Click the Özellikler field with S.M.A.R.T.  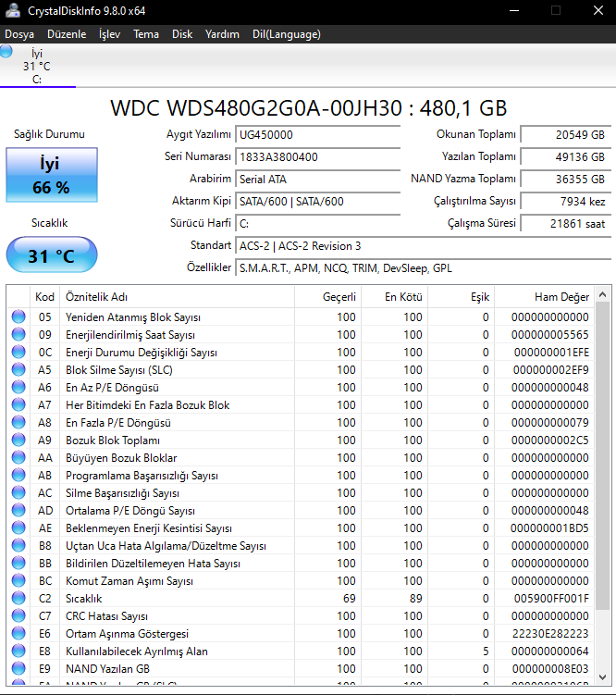(x=424, y=267)
